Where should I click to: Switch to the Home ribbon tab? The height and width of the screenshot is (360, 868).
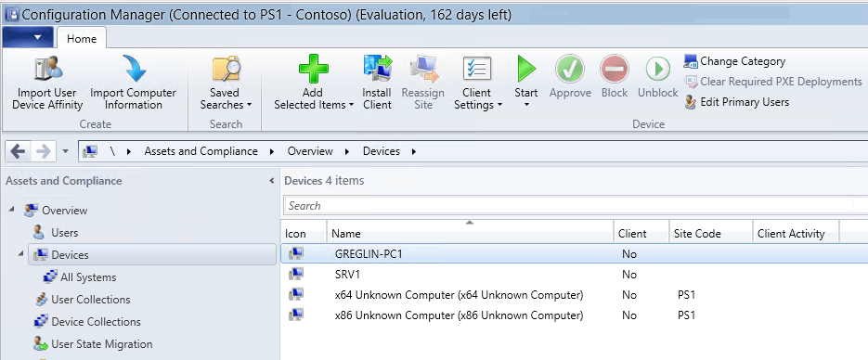point(82,39)
